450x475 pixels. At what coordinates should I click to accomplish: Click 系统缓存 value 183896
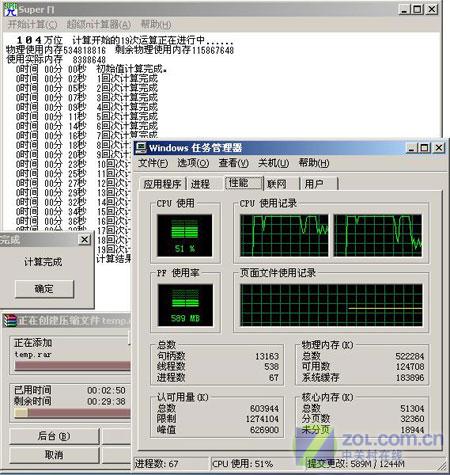click(x=410, y=378)
